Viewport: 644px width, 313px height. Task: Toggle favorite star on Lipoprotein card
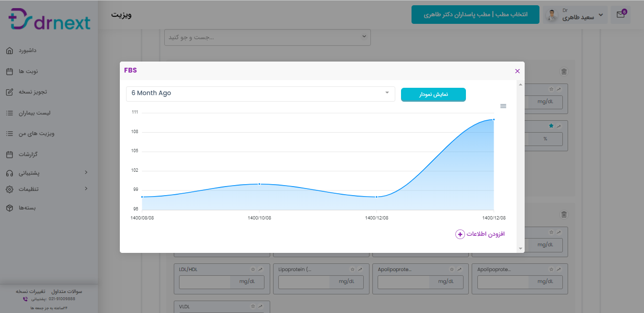[352, 270]
